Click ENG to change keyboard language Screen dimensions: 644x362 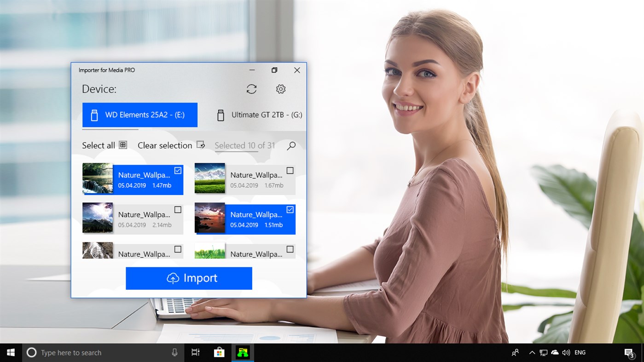[x=580, y=352]
